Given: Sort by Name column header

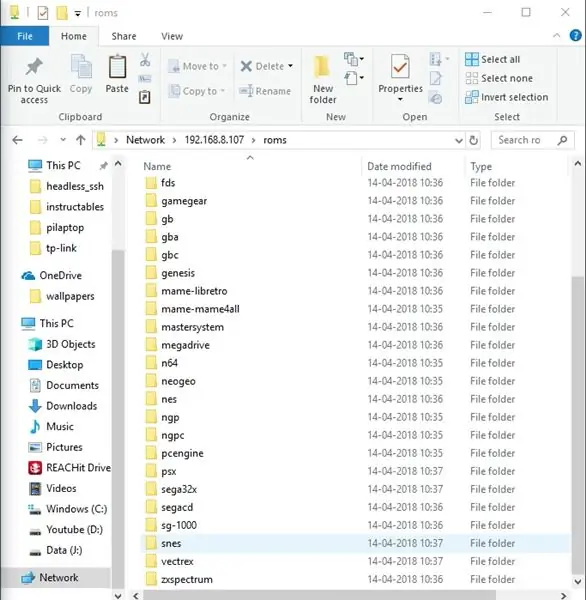Looking at the screenshot, I should pos(157,166).
